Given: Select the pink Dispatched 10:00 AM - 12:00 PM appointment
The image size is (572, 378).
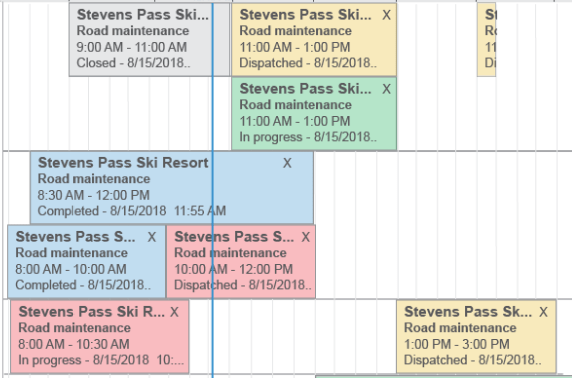Looking at the screenshot, I should 241,262.
